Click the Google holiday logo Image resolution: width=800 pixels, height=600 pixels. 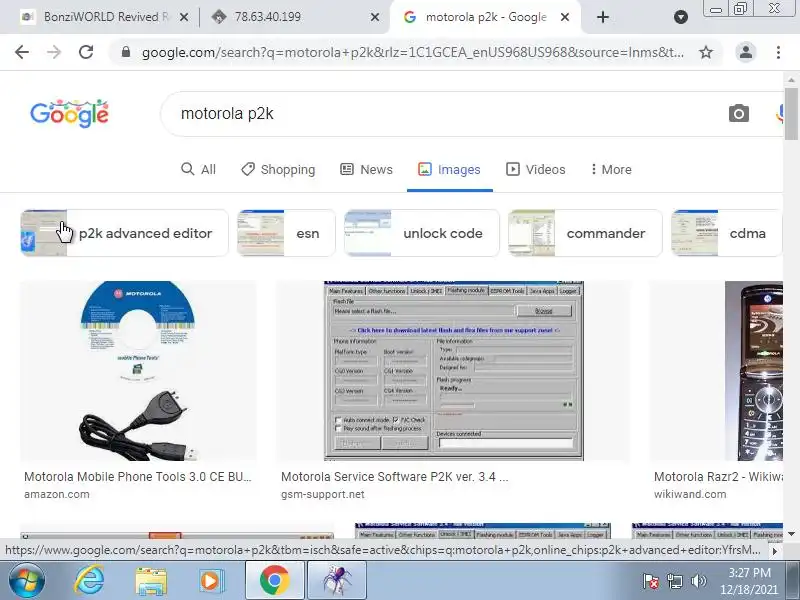pyautogui.click(x=69, y=113)
